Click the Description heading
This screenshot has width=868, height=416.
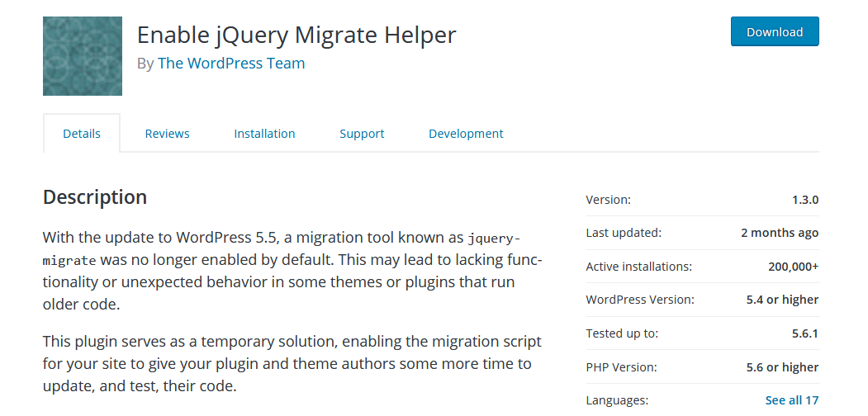95,197
